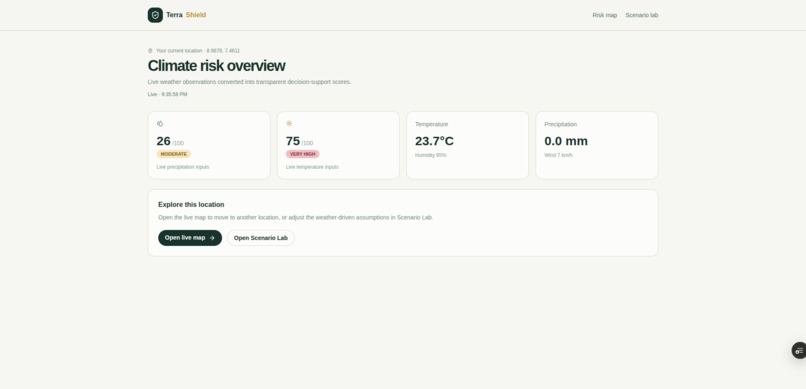
Task: Click the Precipitation card label
Action: tap(561, 124)
